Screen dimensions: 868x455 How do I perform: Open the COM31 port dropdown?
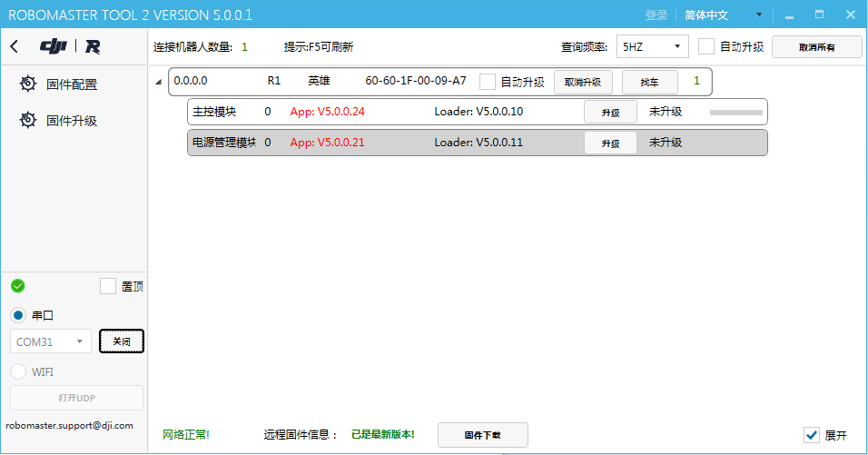coord(50,341)
